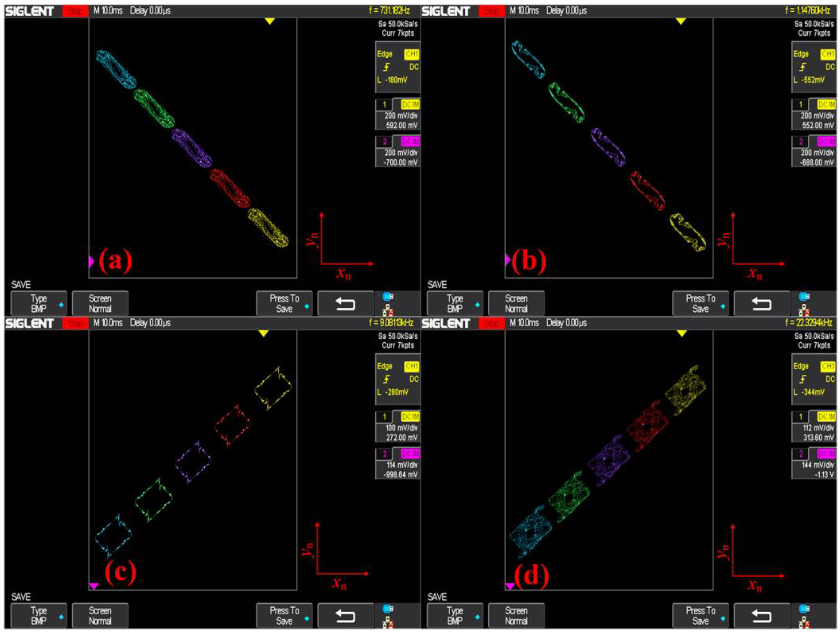Viewport: 840px width, 633px height.
Task: Click the red Stop indicator in panel (c)
Action: pyautogui.click(x=75, y=323)
